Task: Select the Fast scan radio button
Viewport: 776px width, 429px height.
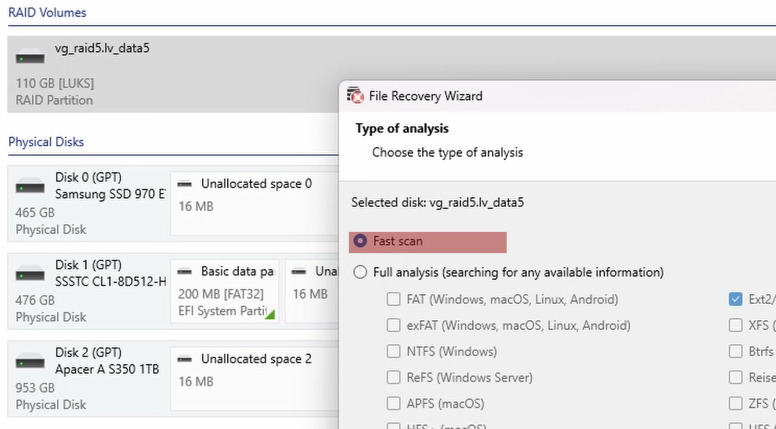Action: click(360, 241)
